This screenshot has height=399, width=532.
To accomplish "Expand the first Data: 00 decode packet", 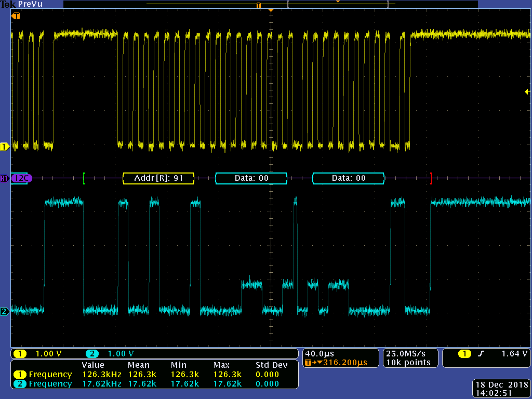I will (251, 178).
